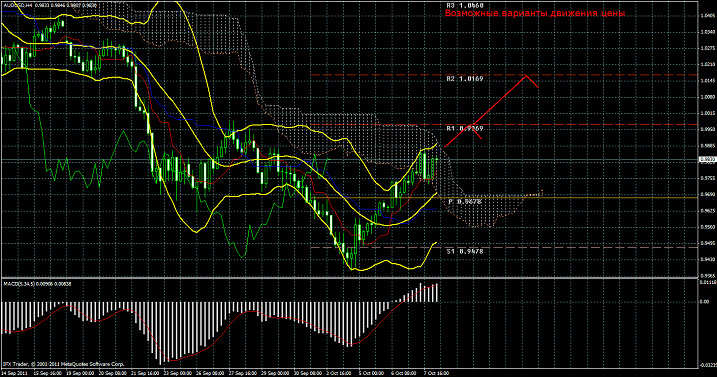Click the R3 1.0460 resistance label
717x377 pixels.
[x=465, y=5]
